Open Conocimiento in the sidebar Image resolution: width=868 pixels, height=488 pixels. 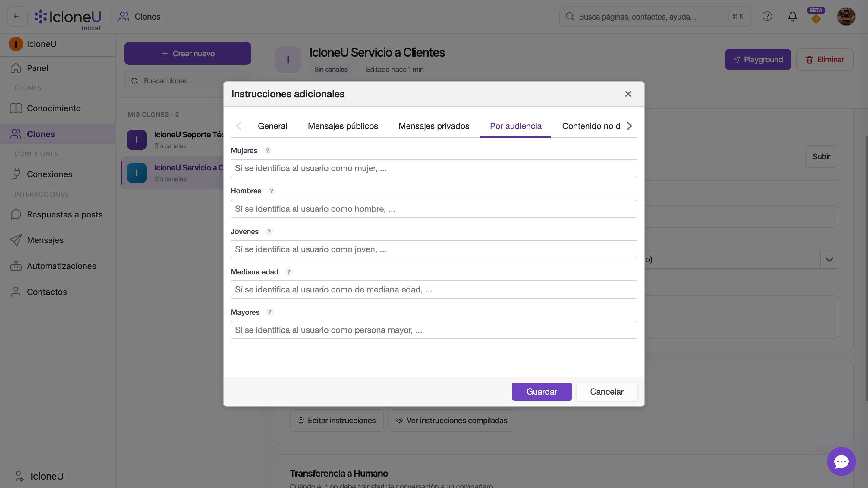pyautogui.click(x=58, y=108)
